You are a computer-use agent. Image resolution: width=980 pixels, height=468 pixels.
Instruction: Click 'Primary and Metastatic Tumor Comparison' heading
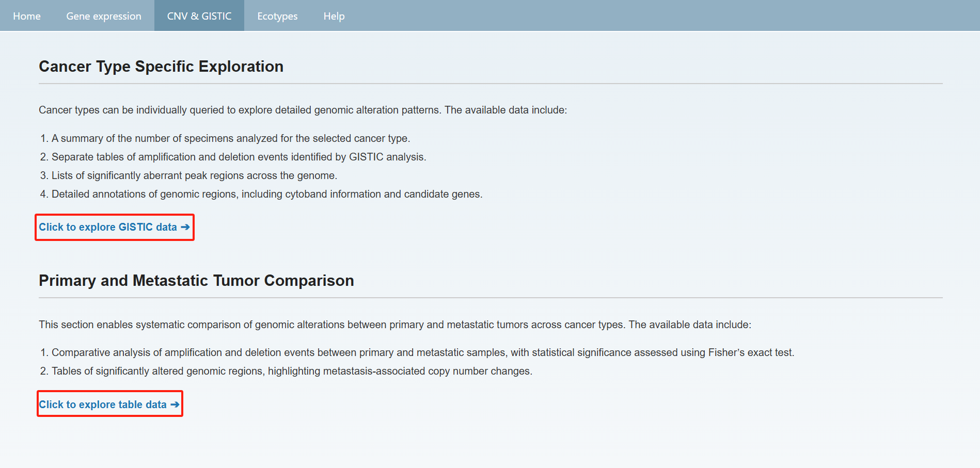tap(196, 281)
